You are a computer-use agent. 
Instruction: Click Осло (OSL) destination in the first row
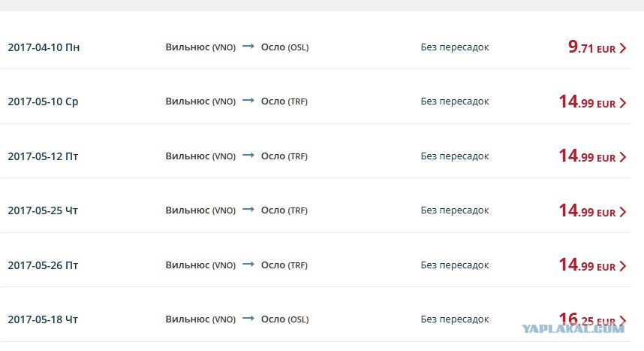284,47
